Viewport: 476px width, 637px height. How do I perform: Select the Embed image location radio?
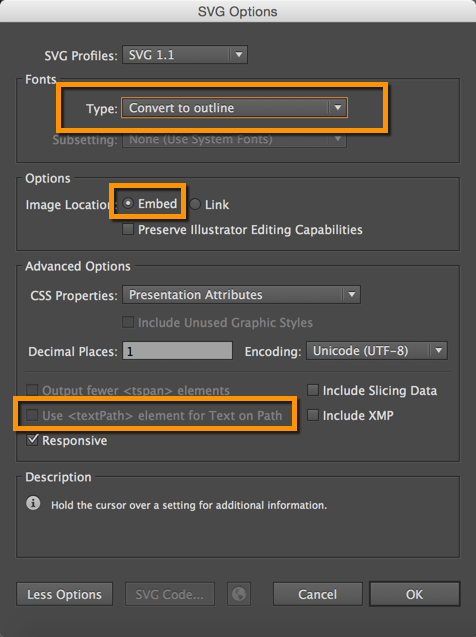(128, 203)
